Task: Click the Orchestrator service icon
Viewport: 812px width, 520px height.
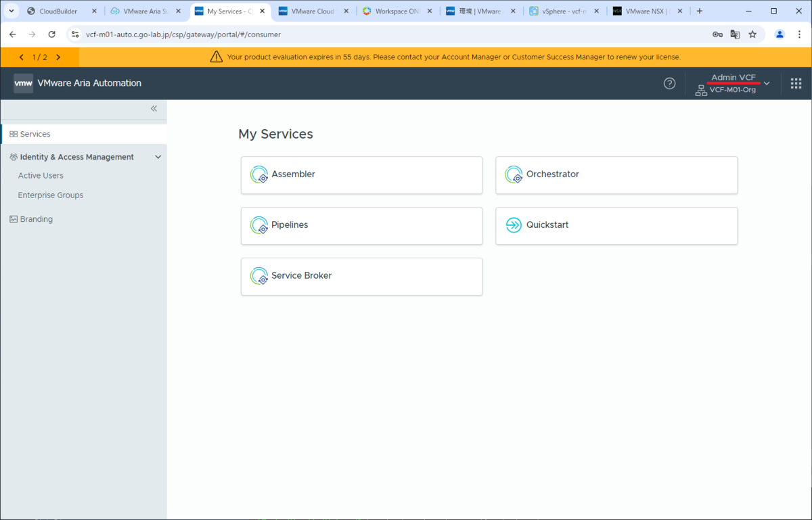Action: [514, 174]
